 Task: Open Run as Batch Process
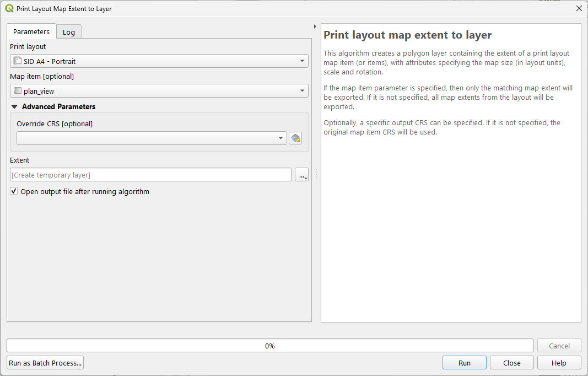(x=45, y=362)
